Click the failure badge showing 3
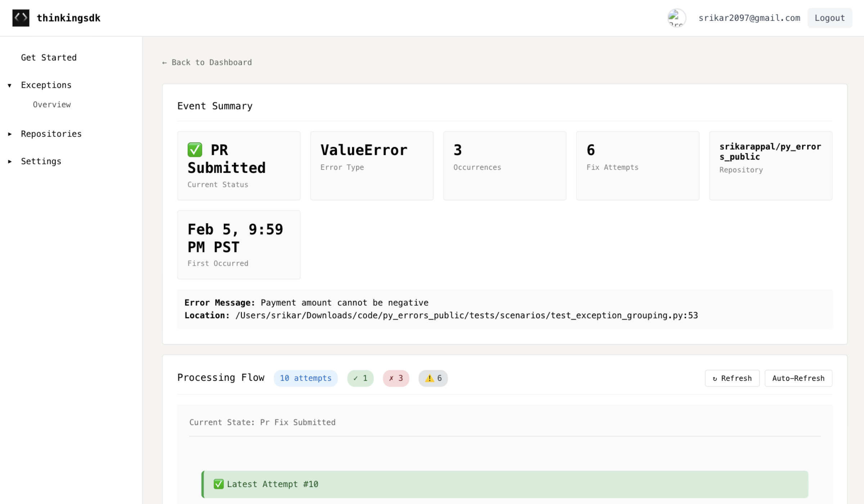The width and height of the screenshot is (864, 504). tap(396, 378)
